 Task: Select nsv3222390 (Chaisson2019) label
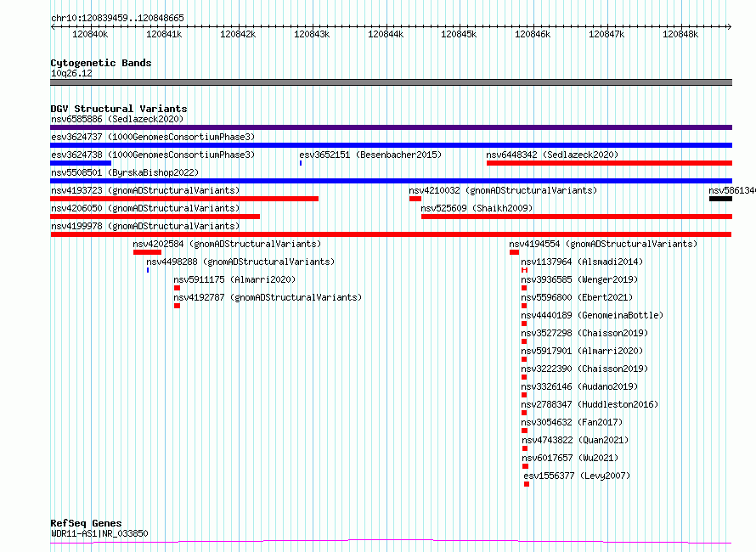tap(584, 369)
